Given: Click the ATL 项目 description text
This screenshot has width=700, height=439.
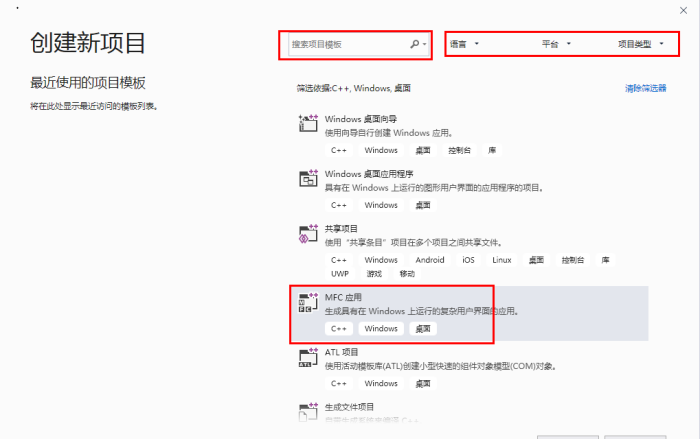Looking at the screenshot, I should [440, 366].
